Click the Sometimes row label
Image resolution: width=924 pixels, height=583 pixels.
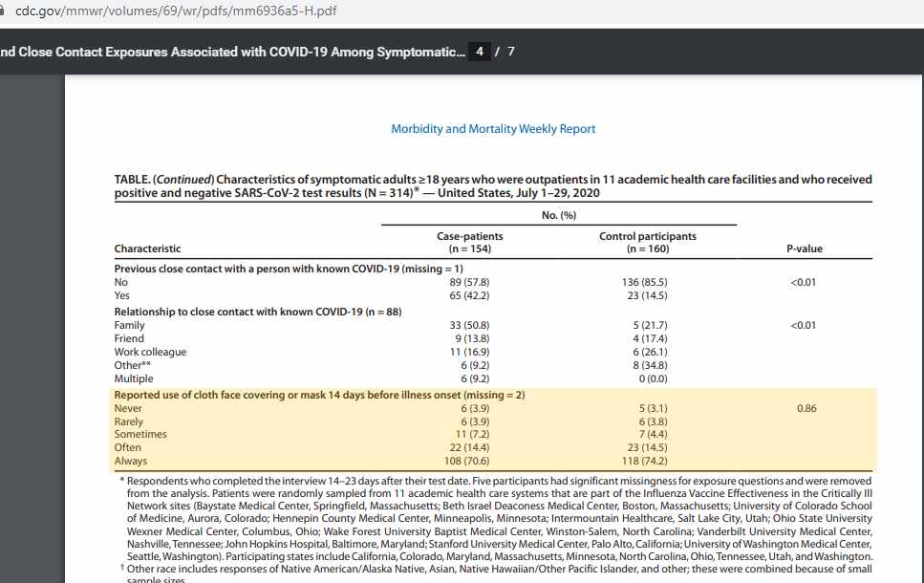[140, 435]
